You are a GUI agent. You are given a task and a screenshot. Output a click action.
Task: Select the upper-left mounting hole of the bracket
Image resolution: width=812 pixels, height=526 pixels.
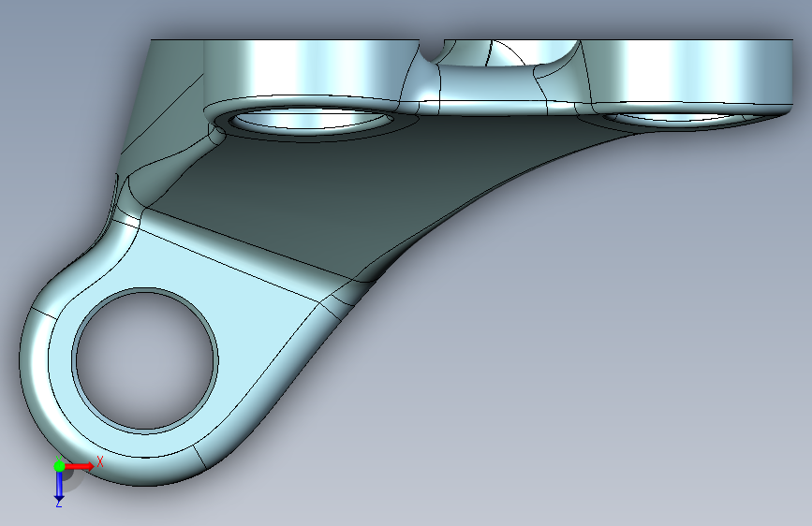[x=310, y=119]
